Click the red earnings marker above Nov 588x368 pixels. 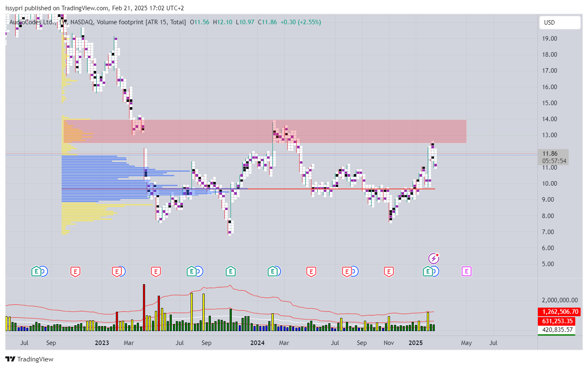[389, 271]
